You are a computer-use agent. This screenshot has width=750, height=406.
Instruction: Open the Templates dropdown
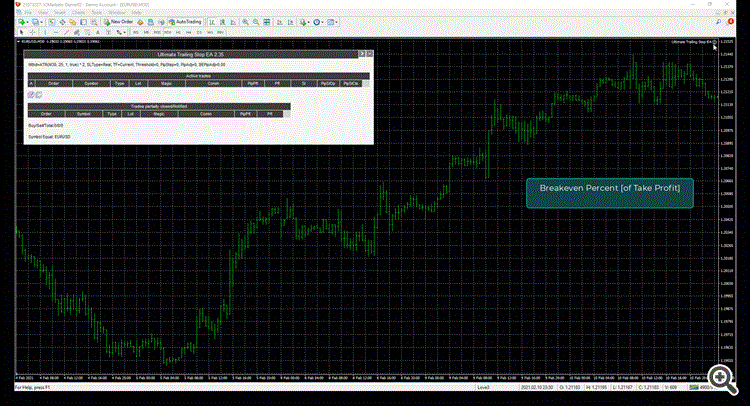point(332,22)
